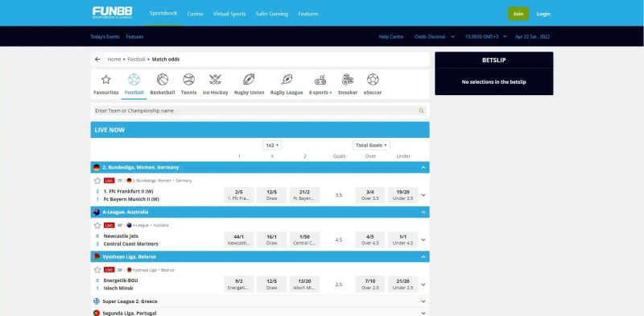
Task: Select Over 3.5 at 3/4
Action: [370, 195]
